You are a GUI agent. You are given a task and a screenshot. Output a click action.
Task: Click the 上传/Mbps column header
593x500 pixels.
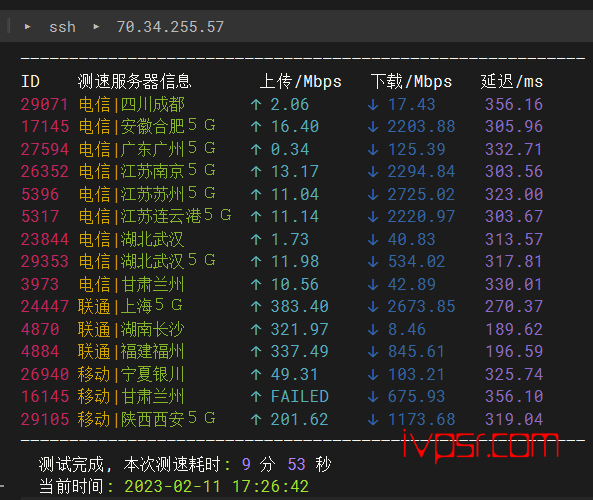tap(301, 82)
